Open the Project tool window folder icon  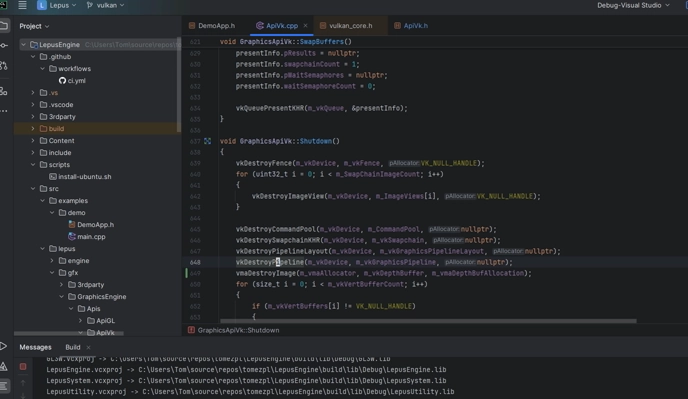4,26
